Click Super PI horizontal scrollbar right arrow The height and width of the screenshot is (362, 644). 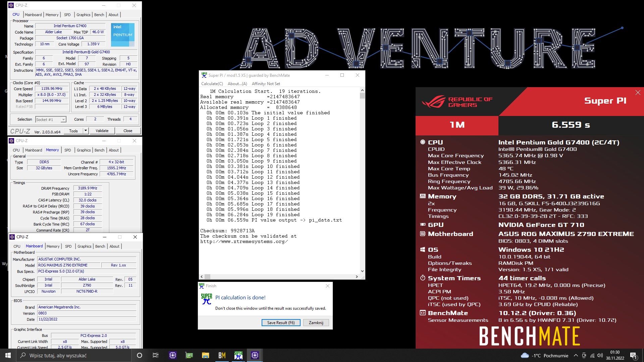coord(357,277)
